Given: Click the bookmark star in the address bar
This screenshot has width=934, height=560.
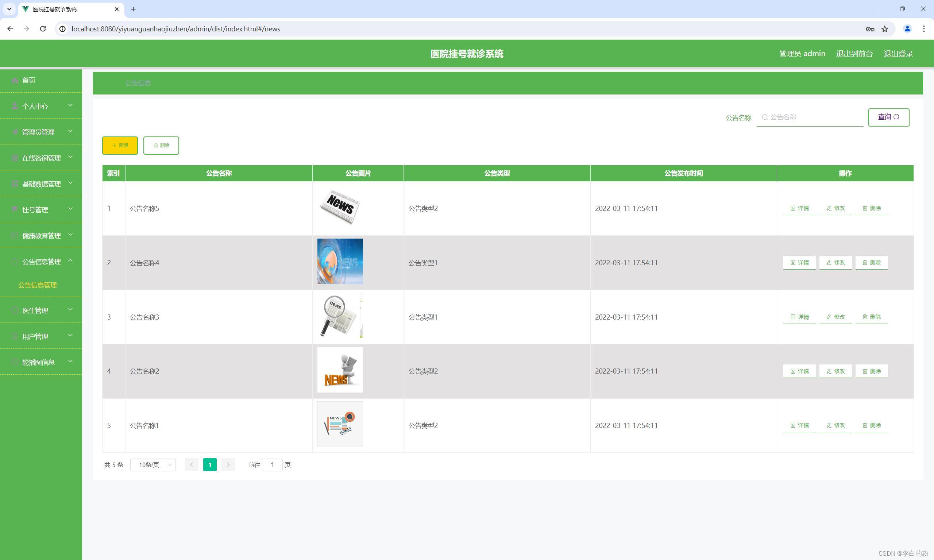Looking at the screenshot, I should click(885, 29).
